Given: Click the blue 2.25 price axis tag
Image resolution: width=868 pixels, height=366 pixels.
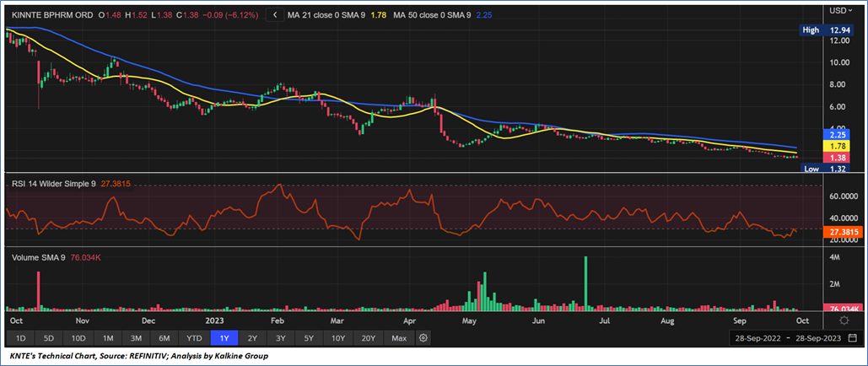Looking at the screenshot, I should 838,134.
